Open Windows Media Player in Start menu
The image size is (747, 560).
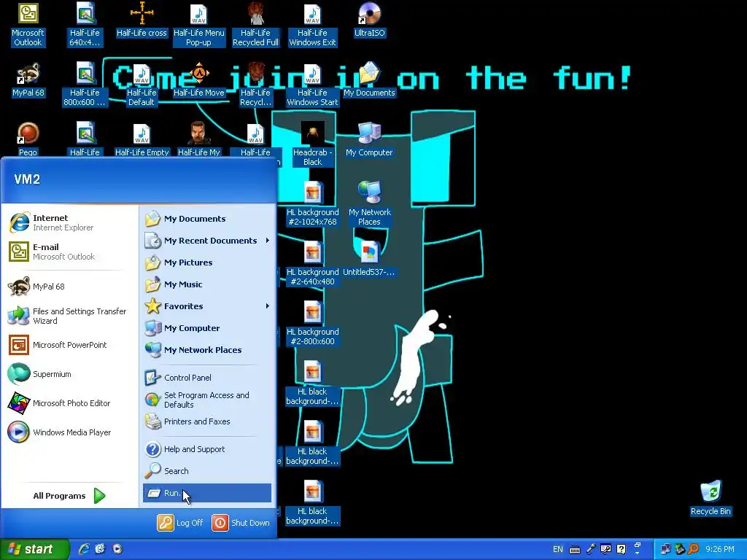pyautogui.click(x=69, y=432)
